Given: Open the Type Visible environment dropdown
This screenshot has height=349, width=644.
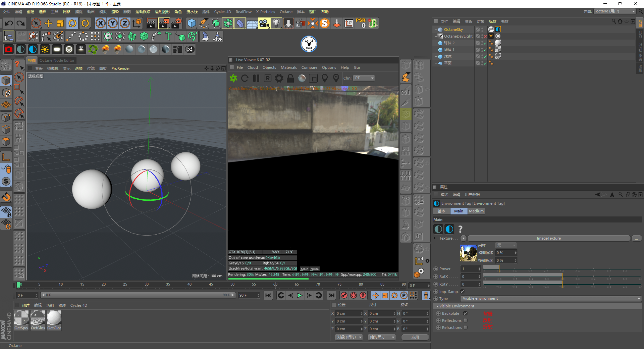Looking at the screenshot, I should (551, 298).
